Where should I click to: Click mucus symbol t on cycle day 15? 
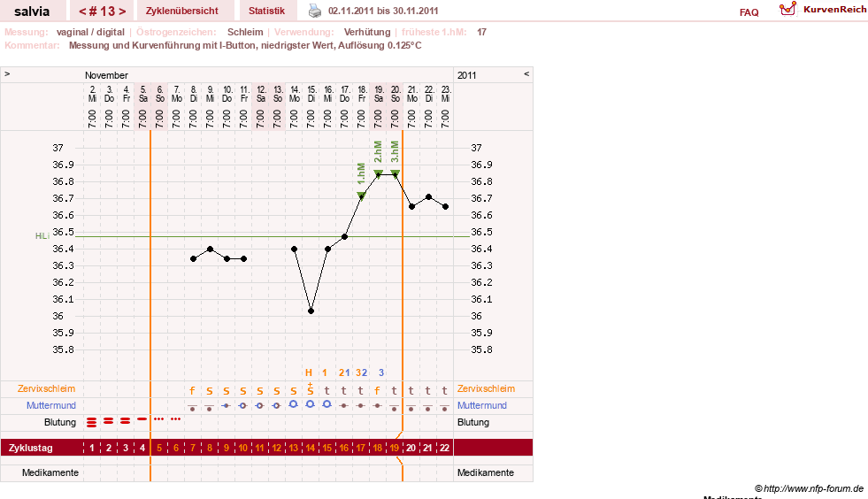tap(327, 390)
